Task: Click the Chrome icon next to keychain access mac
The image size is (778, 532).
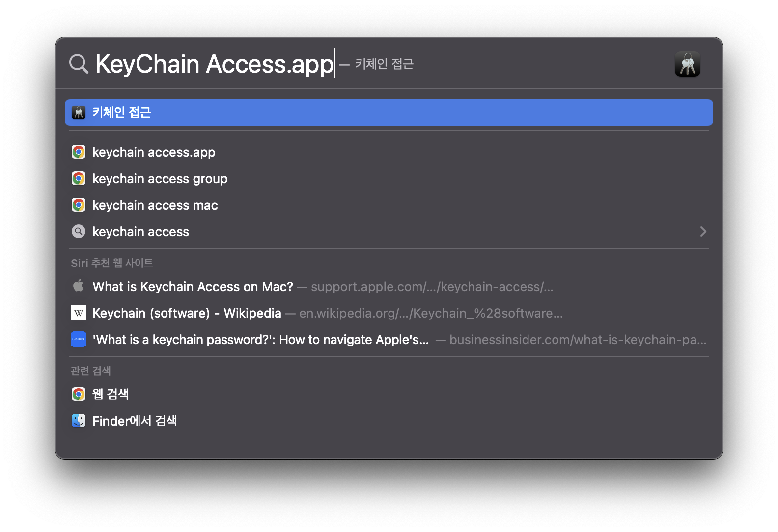Action: click(79, 205)
